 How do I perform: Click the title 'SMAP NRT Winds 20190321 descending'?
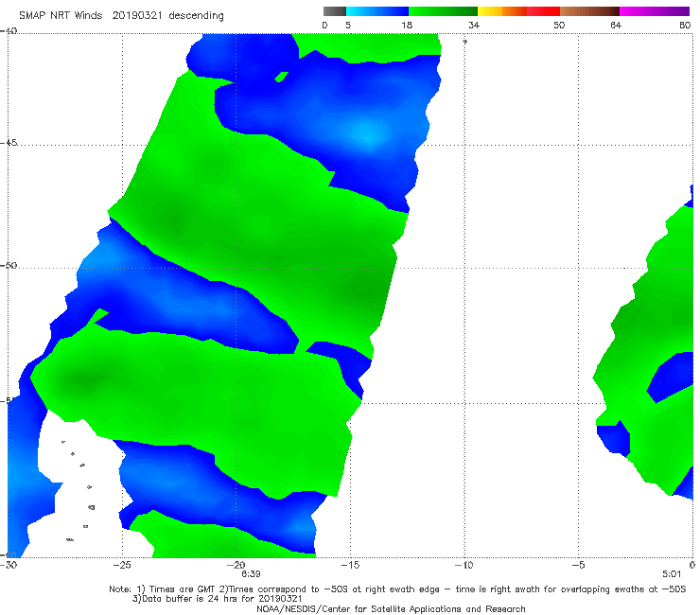coord(121,15)
